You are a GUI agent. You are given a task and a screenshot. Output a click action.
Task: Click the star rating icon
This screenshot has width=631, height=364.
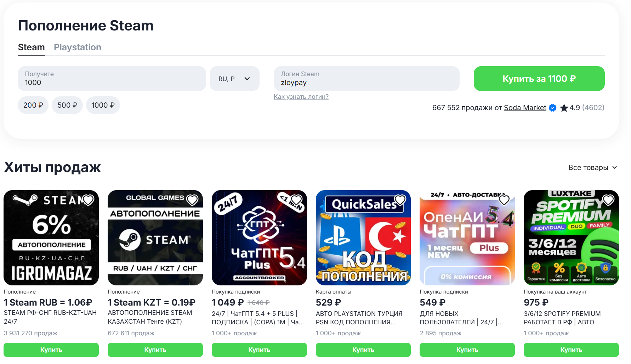(564, 108)
